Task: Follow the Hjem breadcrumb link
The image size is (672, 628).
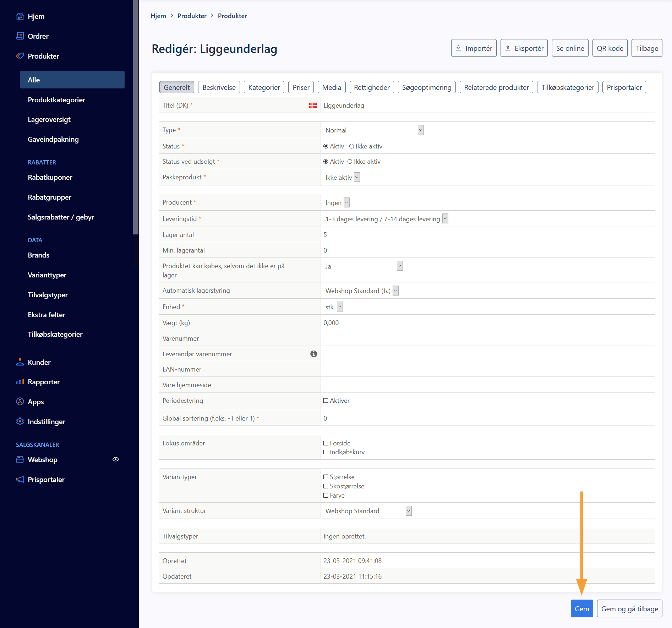Action: click(158, 16)
